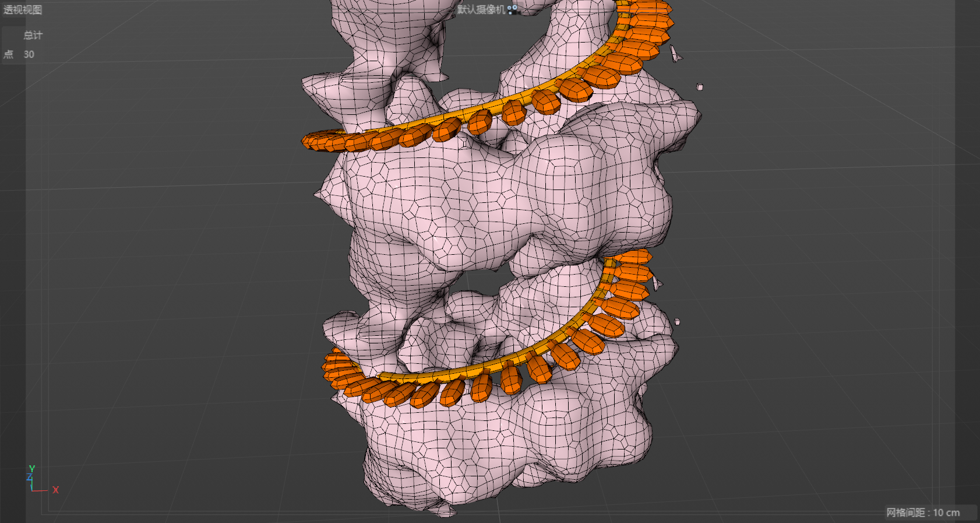Click the point count value 30
Viewport: 980px width, 523px height.
coord(29,54)
